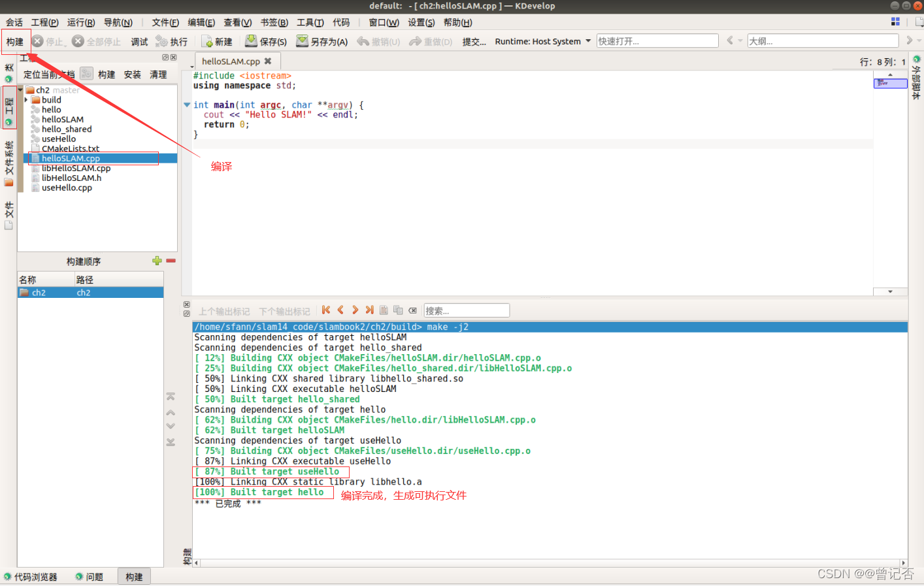The height and width of the screenshot is (586, 924).
Task: Click the 快速打开 quick open field
Action: [657, 41]
